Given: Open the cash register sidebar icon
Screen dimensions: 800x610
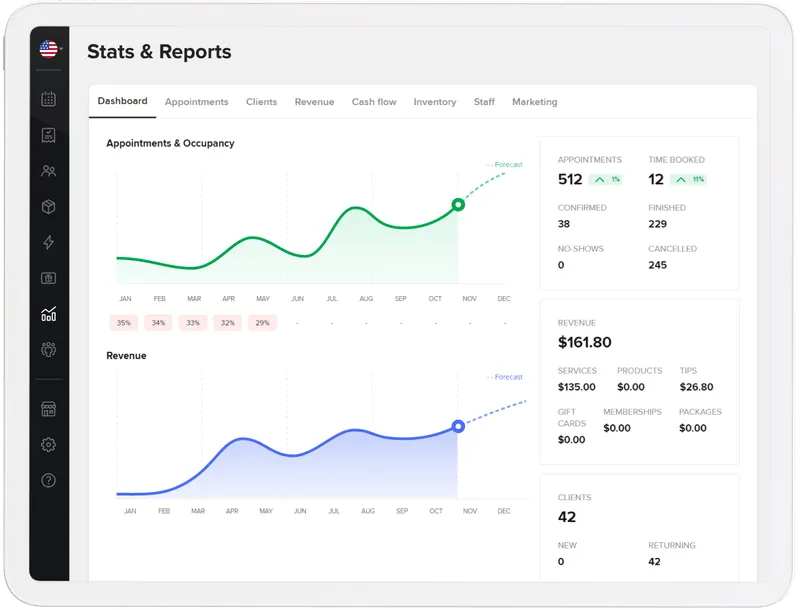Looking at the screenshot, I should click(x=46, y=409).
